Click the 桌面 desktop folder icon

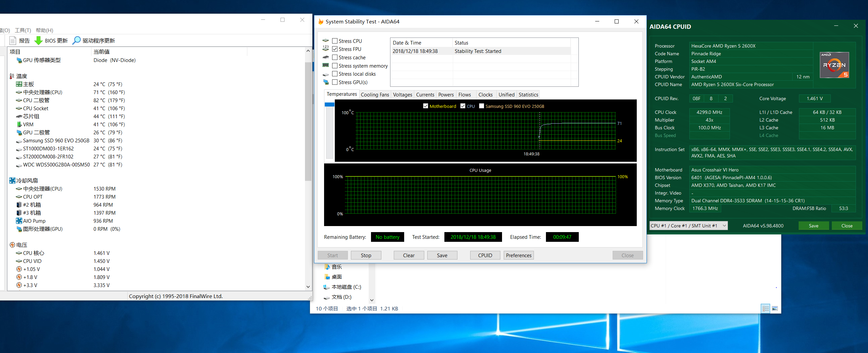pyautogui.click(x=327, y=277)
